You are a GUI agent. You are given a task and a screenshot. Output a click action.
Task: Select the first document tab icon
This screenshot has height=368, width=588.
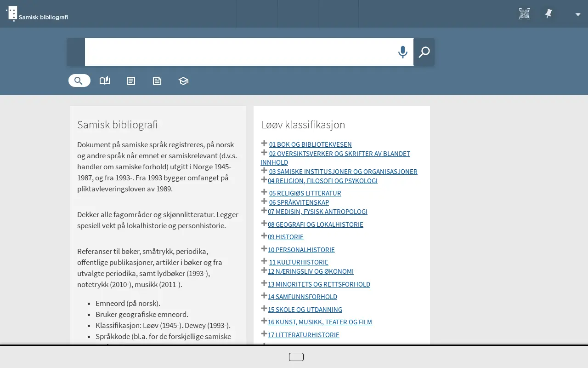pos(131,81)
